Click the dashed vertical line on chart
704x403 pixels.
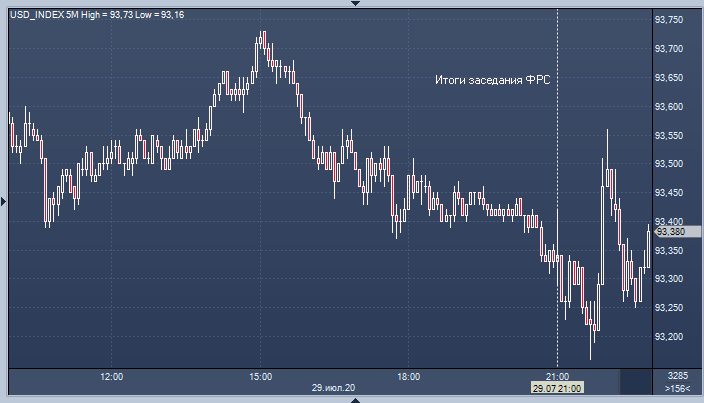click(x=557, y=150)
